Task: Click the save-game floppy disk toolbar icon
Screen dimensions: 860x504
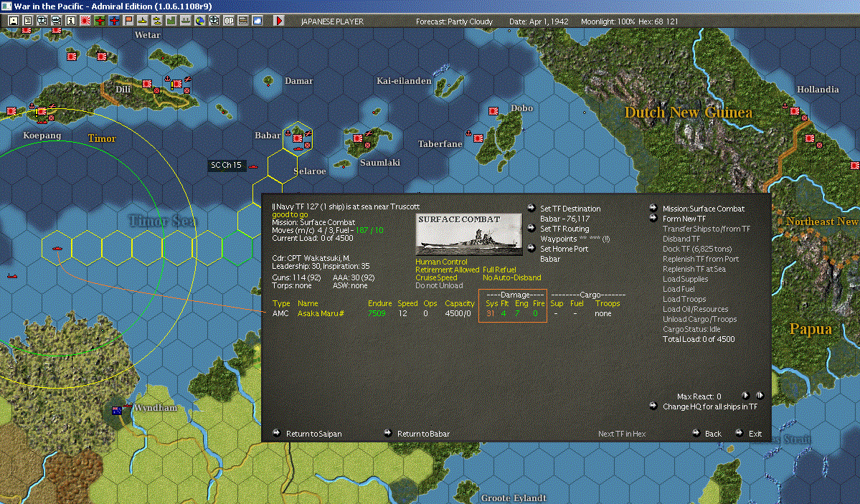Action: click(14, 21)
